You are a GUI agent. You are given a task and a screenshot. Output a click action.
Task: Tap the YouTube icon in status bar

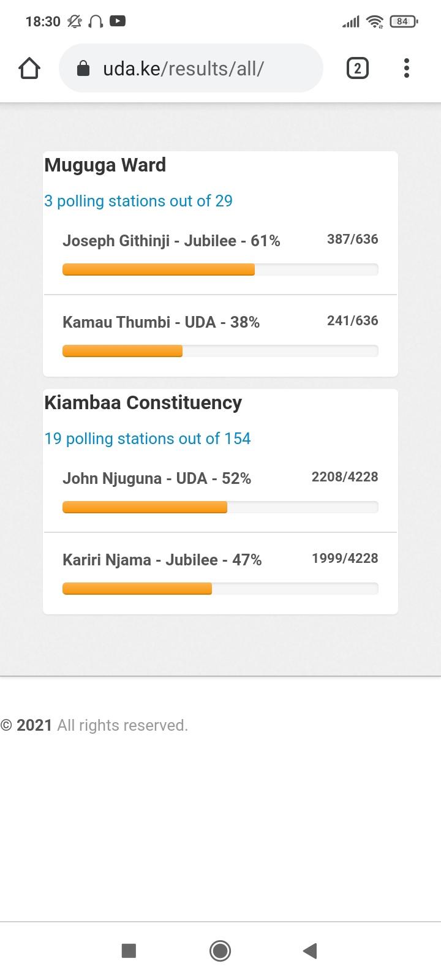(x=118, y=21)
